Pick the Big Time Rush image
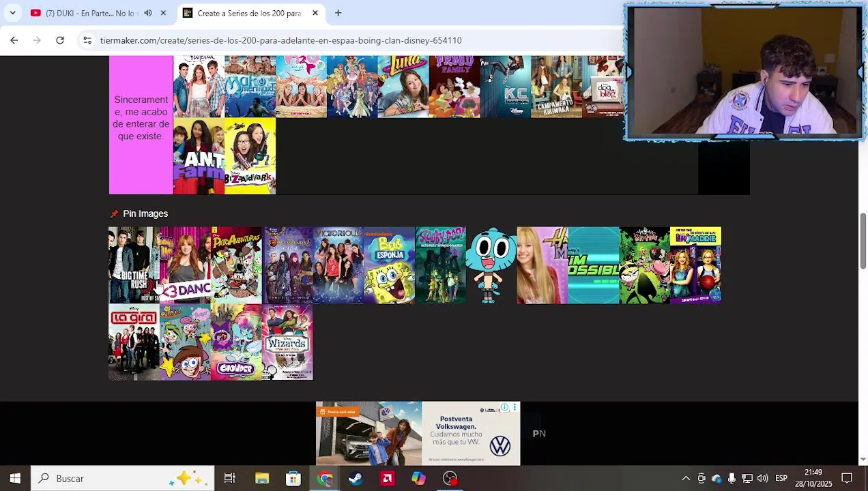 click(134, 265)
